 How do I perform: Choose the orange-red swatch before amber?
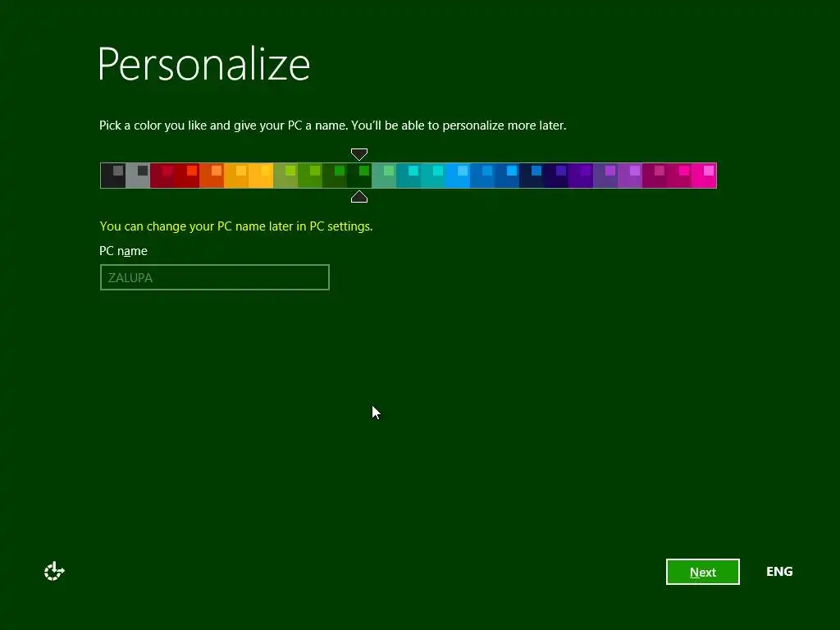coord(212,176)
